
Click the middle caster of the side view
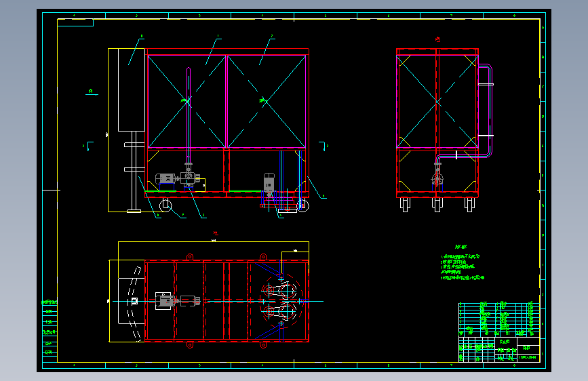click(437, 205)
